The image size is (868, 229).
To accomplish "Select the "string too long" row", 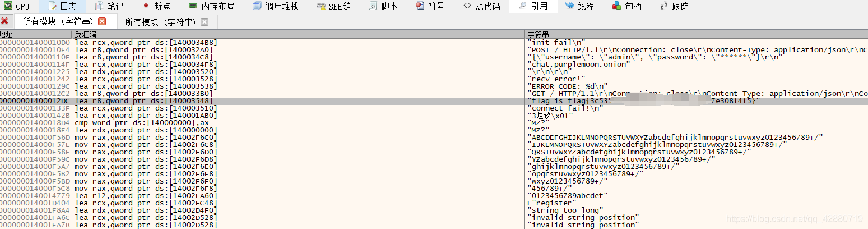I will pos(434,210).
